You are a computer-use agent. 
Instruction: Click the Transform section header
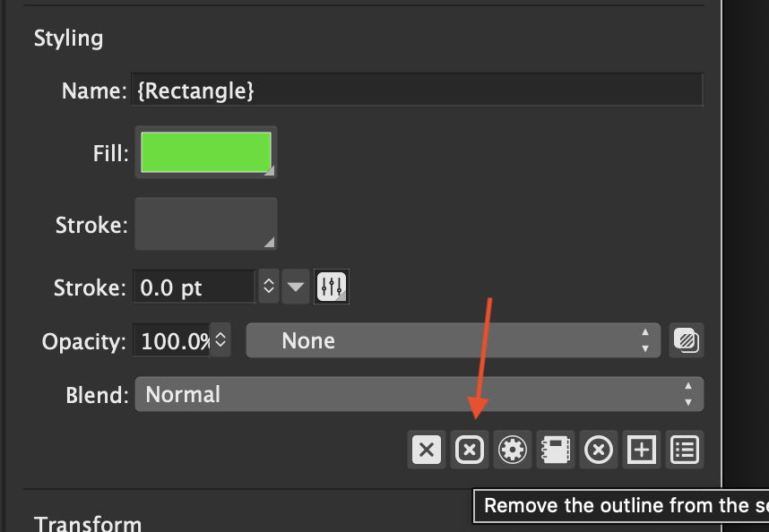[x=88, y=524]
